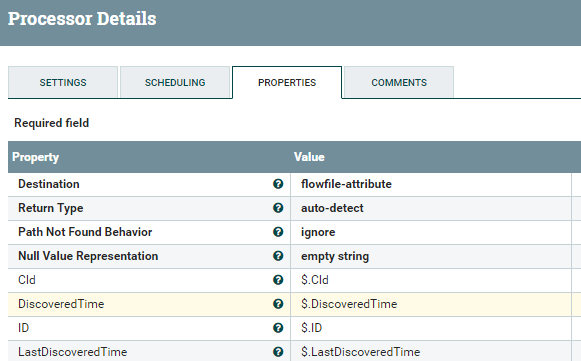Click the Required field label
The width and height of the screenshot is (581, 361).
coord(52,123)
